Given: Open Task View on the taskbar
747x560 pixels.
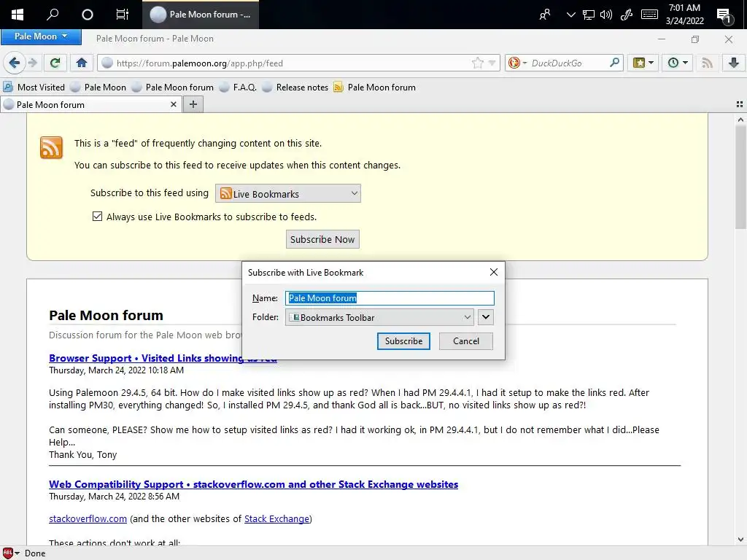Looking at the screenshot, I should click(x=123, y=15).
